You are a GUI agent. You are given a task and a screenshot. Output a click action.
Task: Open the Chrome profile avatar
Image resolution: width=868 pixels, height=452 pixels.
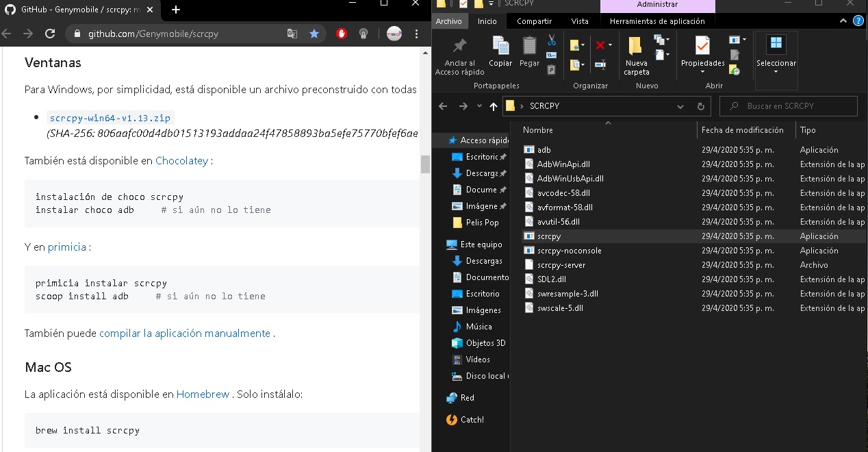click(x=394, y=33)
